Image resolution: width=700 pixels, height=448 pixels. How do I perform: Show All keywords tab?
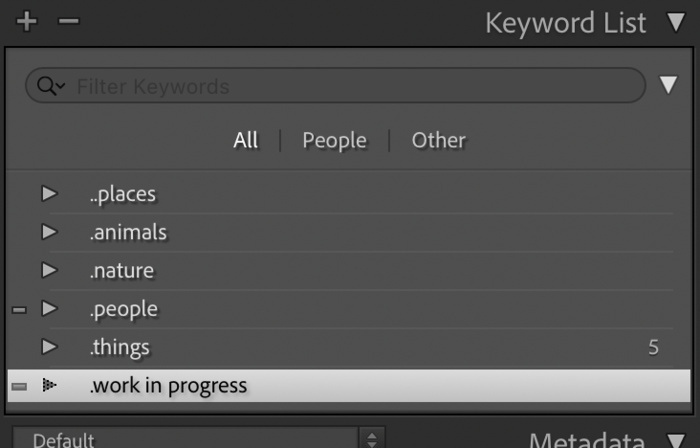point(245,140)
